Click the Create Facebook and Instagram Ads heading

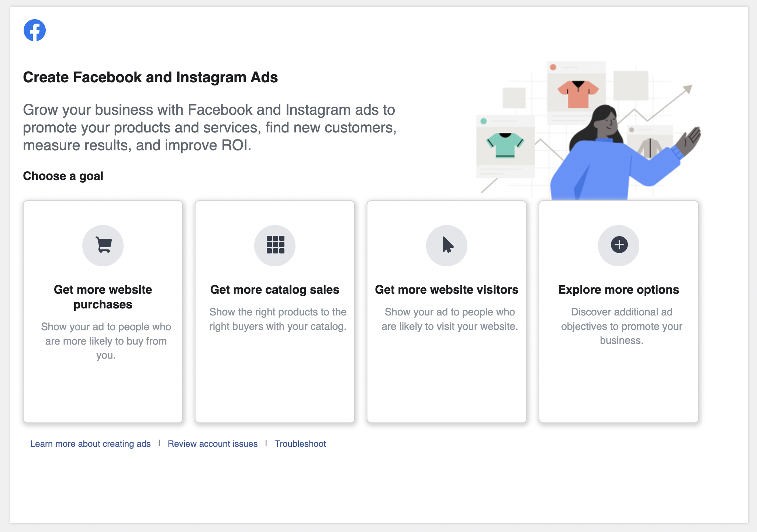pos(151,77)
